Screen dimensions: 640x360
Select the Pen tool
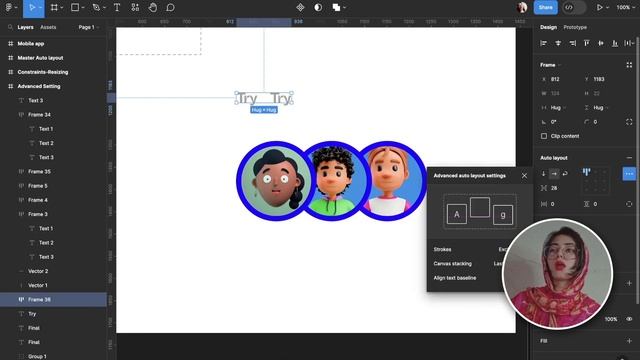point(96,8)
